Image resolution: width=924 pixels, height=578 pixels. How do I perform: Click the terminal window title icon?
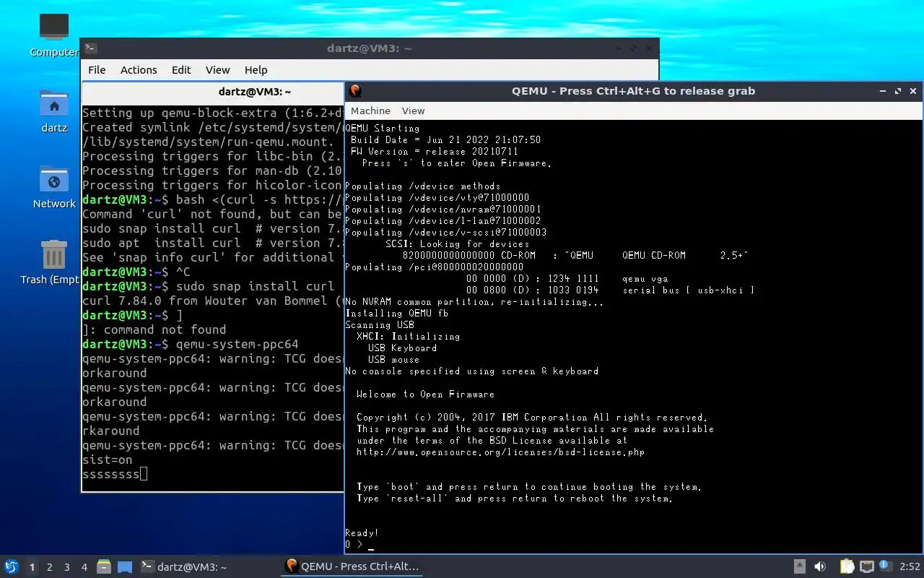click(x=91, y=48)
